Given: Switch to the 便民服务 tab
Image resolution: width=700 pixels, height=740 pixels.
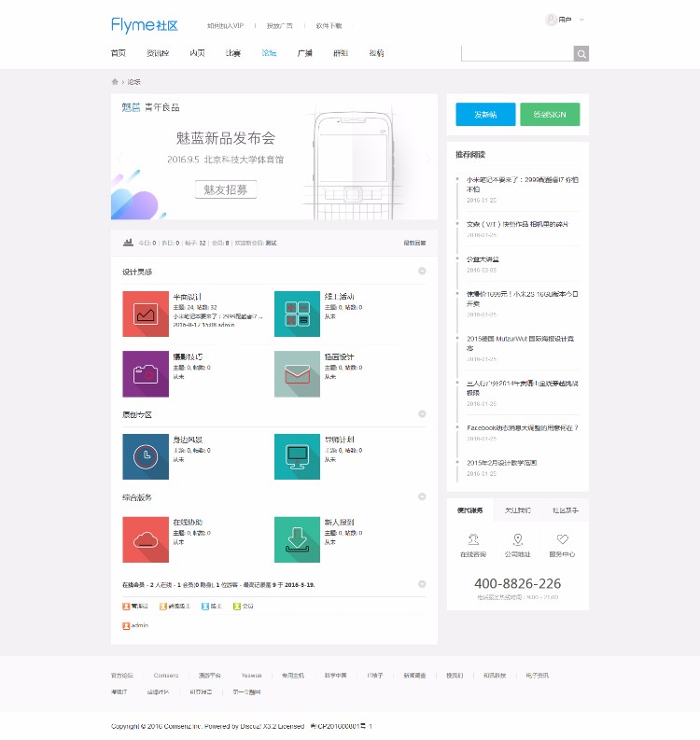Looking at the screenshot, I should pyautogui.click(x=470, y=510).
